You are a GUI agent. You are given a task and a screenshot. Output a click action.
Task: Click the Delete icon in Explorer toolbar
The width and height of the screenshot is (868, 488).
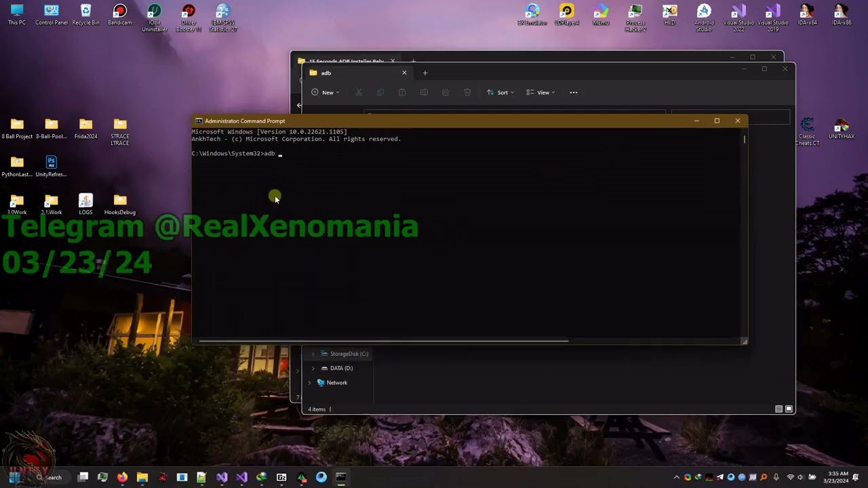point(467,92)
